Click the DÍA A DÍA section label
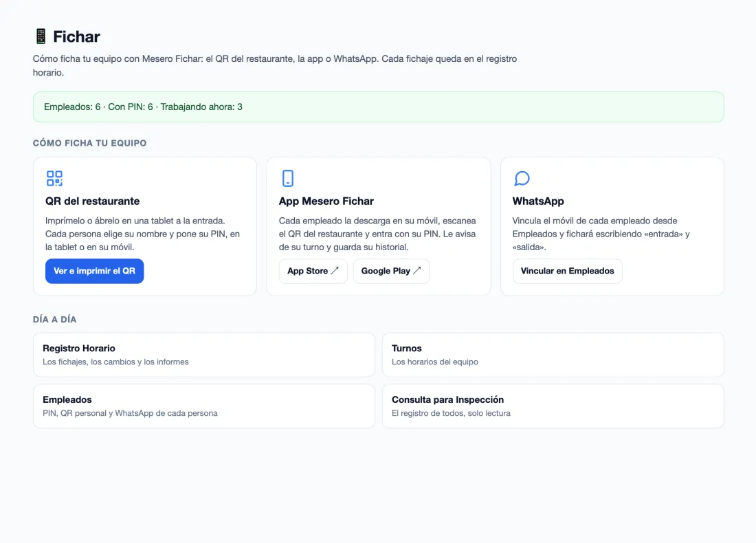756x543 pixels. pos(54,319)
